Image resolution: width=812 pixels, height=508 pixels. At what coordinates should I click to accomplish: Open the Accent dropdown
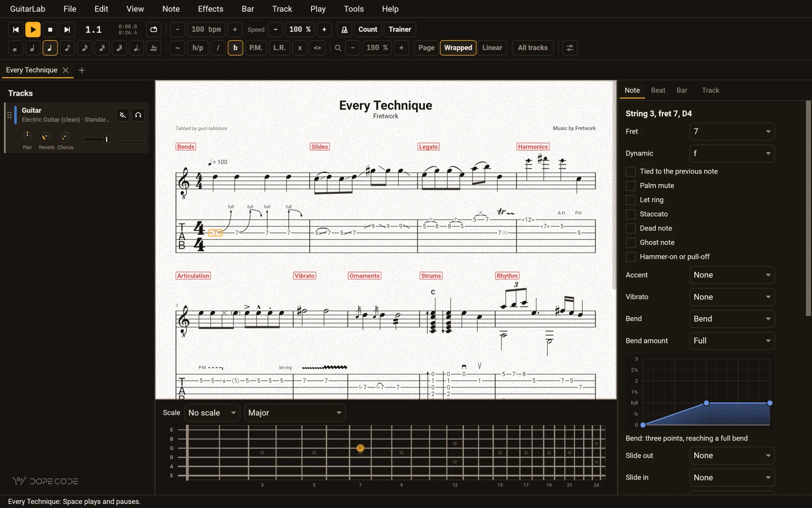coord(732,275)
